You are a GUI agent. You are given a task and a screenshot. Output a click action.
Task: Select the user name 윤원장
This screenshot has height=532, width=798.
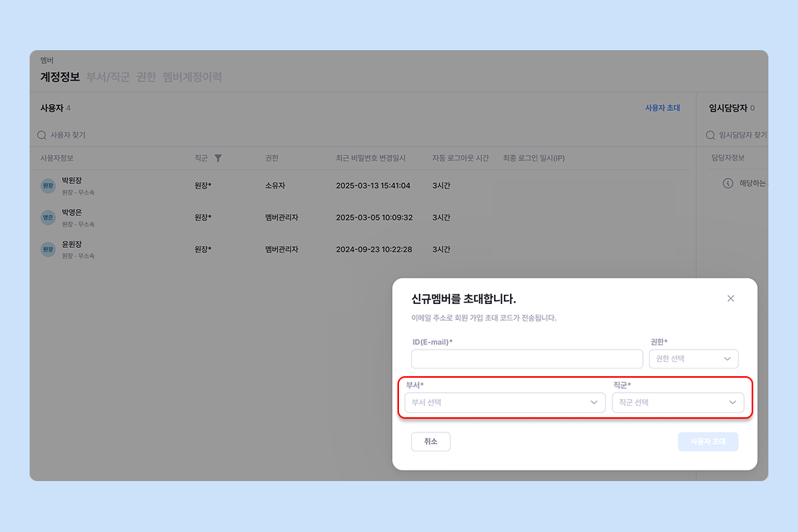point(71,245)
